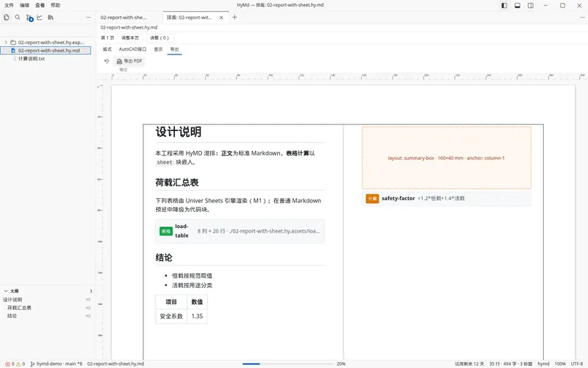This screenshot has width=588, height=368.
Task: Open the source control icon with its badge
Action: (x=29, y=18)
